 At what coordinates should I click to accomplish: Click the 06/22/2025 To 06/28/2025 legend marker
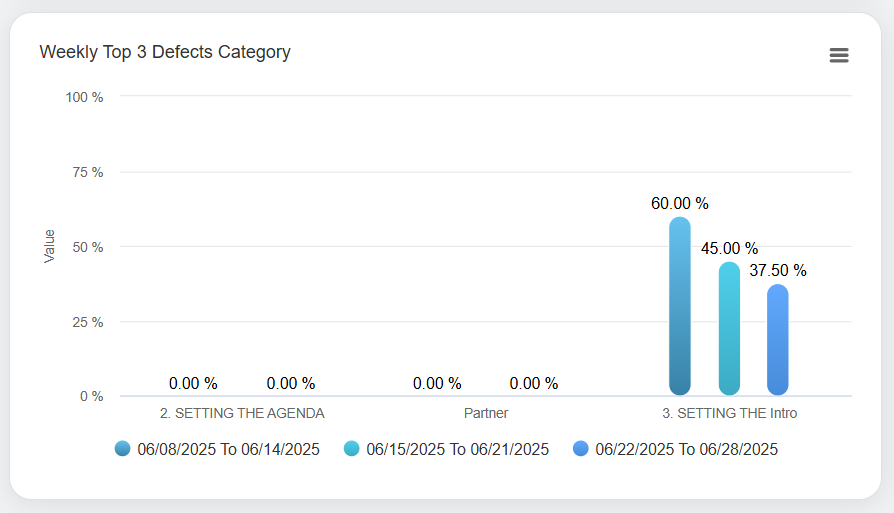point(581,449)
